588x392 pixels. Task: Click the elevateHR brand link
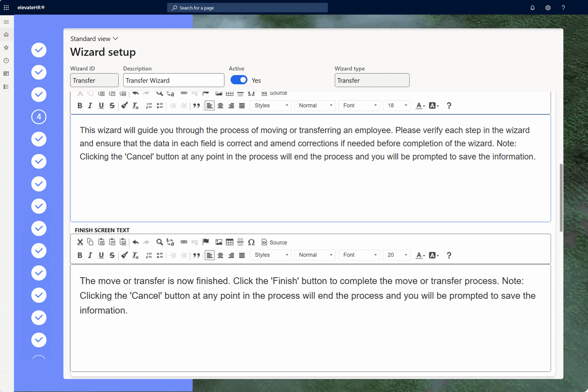tap(31, 8)
